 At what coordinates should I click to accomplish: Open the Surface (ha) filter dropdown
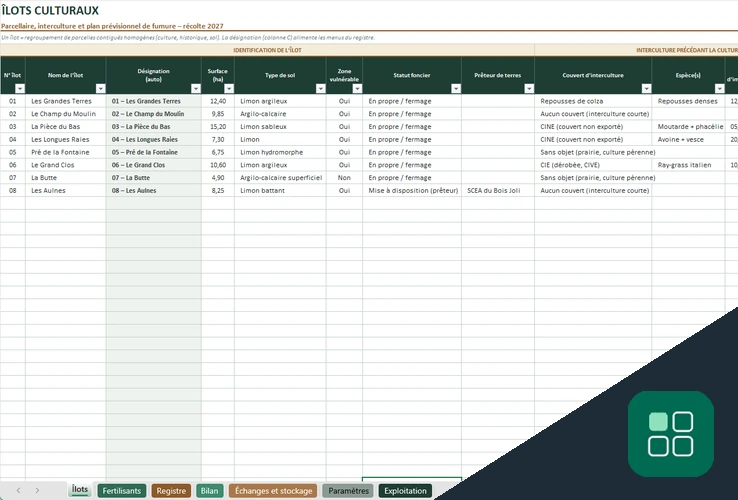click(x=229, y=89)
